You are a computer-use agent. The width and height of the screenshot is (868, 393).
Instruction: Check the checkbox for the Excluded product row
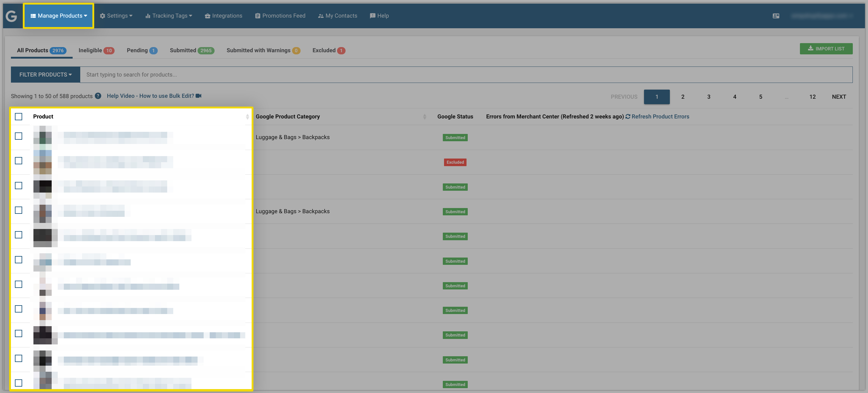[19, 161]
